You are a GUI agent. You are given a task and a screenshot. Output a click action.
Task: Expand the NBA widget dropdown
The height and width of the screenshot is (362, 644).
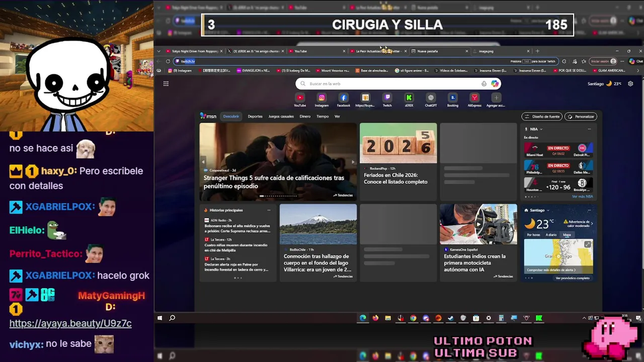point(541,129)
